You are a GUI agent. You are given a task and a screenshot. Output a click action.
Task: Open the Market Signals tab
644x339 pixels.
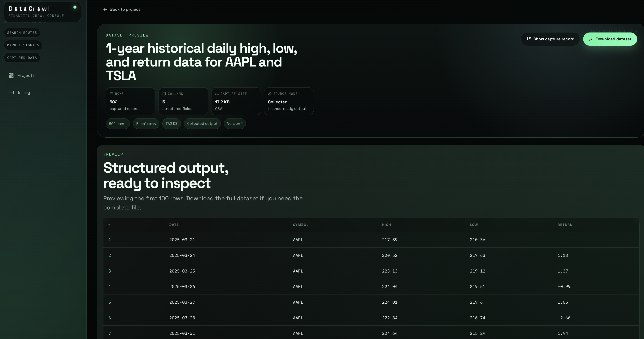(23, 45)
